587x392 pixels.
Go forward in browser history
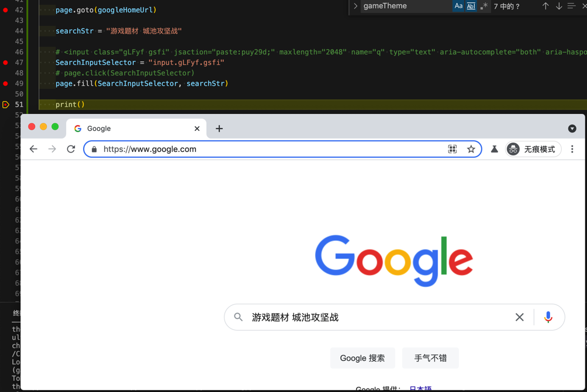[x=52, y=149]
